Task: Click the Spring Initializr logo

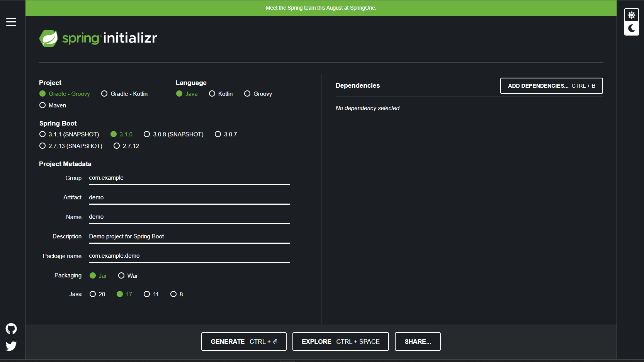Action: [x=98, y=38]
